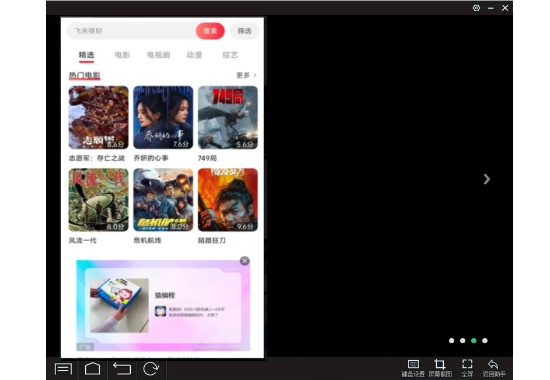Click the rotate refresh icon
Screen dimensions: 550x380
[x=151, y=369]
